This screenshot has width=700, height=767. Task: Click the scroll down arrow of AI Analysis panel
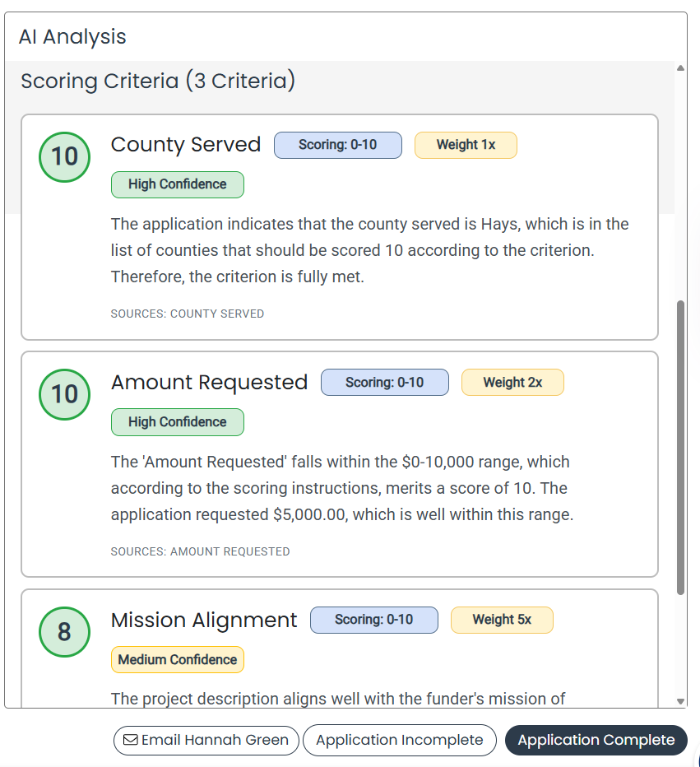[x=680, y=701]
